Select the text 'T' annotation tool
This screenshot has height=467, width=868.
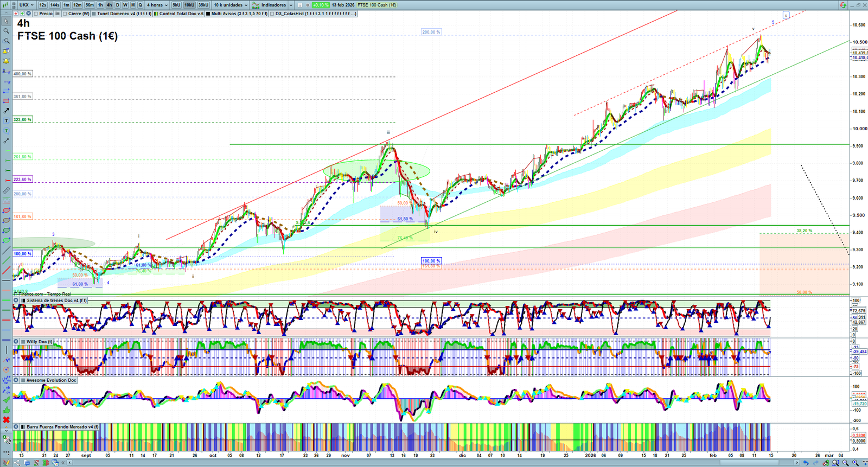pyautogui.click(x=7, y=121)
